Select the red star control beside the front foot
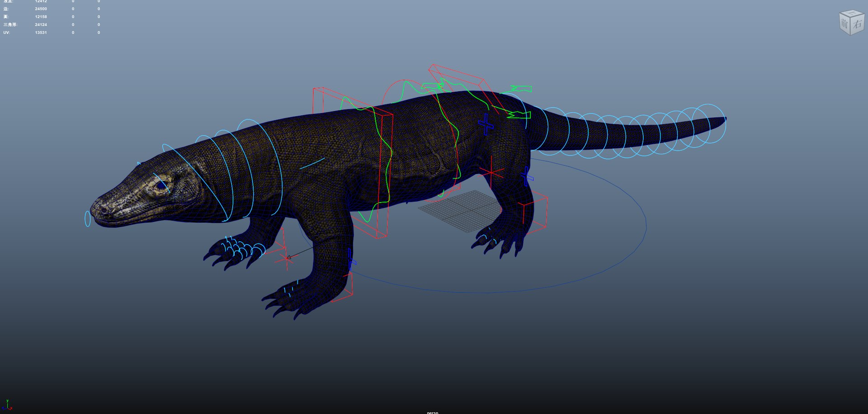The image size is (868, 414). point(286,258)
